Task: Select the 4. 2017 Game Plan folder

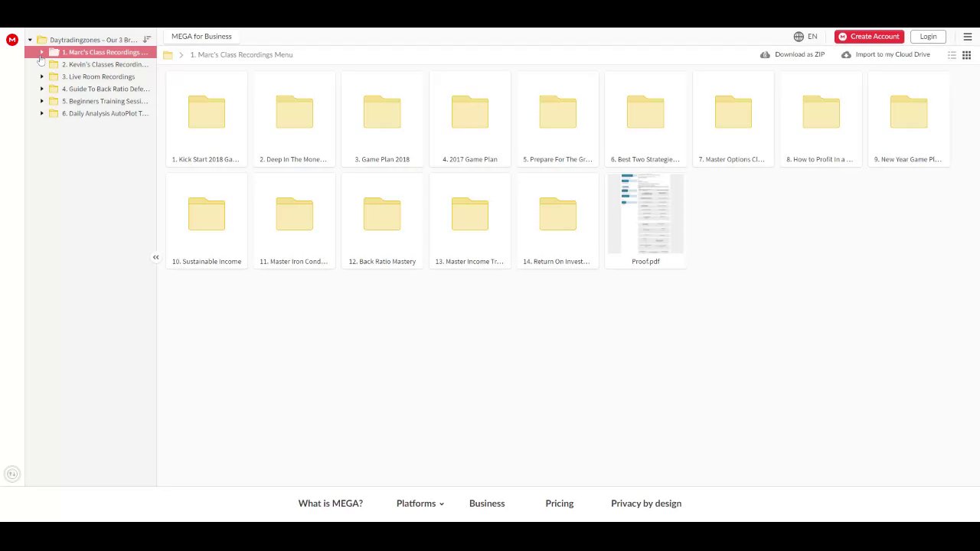Action: click(x=470, y=119)
